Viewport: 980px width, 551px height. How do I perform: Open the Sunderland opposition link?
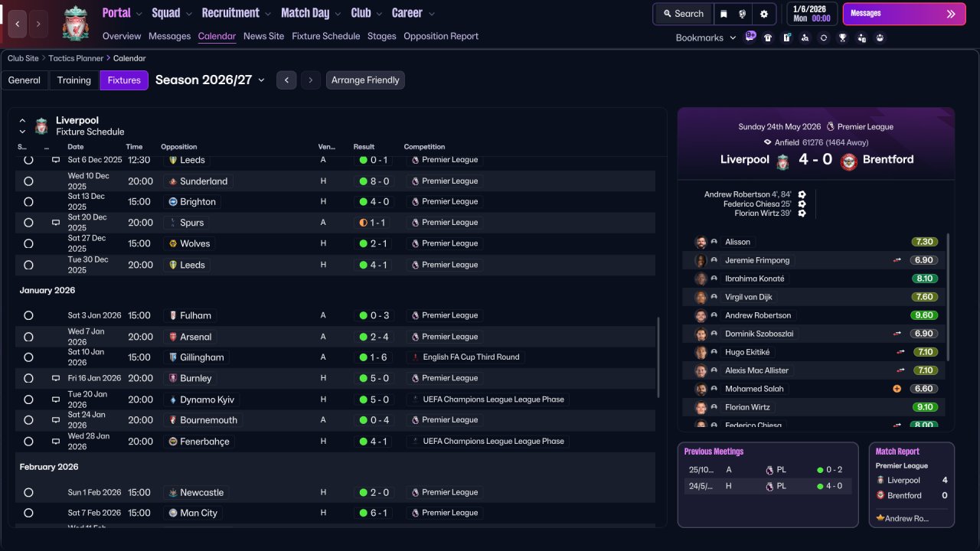(199, 181)
